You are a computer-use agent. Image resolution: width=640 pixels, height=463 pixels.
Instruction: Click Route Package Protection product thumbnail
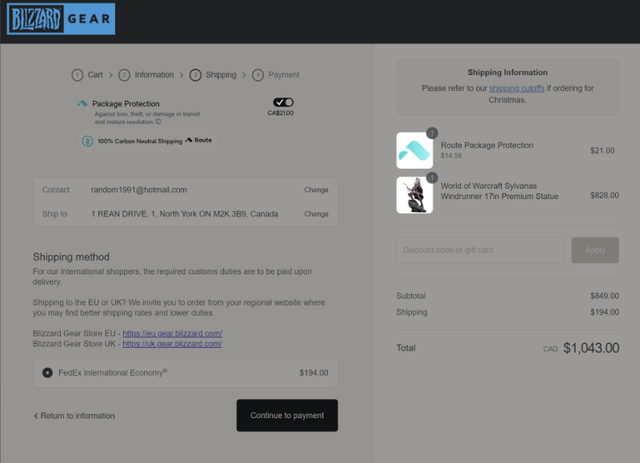(414, 150)
